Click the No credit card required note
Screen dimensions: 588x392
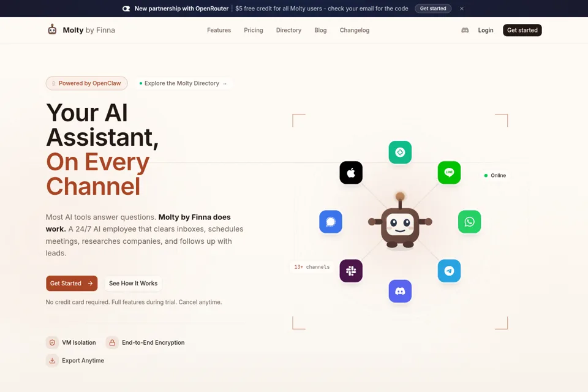(134, 302)
